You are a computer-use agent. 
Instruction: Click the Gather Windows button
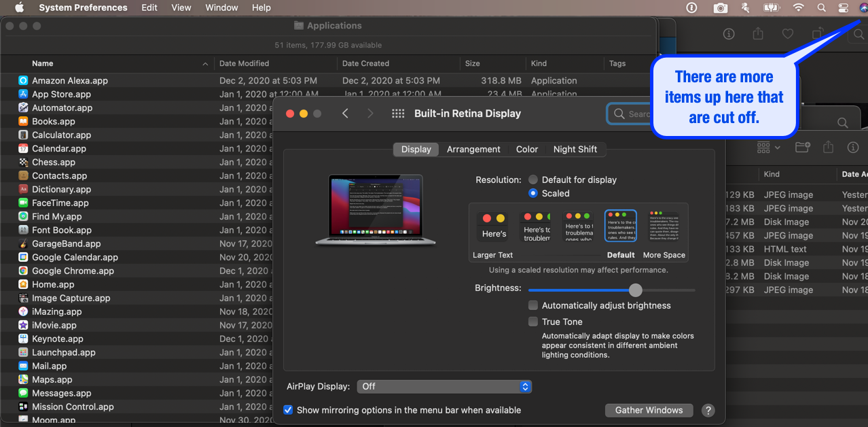(649, 410)
